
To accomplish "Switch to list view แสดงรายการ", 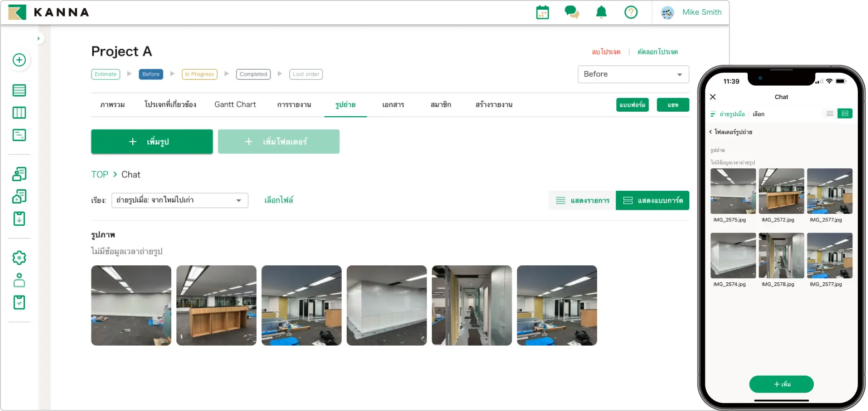I will (x=582, y=200).
